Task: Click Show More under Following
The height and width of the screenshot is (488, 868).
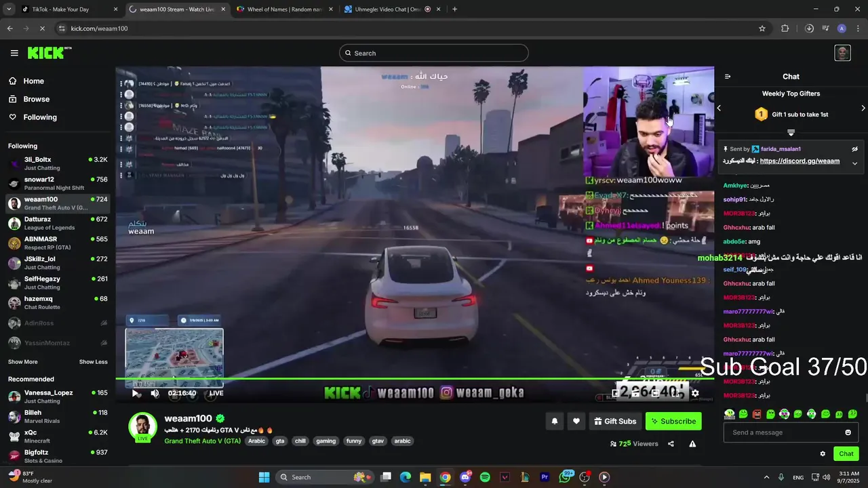Action: click(23, 362)
